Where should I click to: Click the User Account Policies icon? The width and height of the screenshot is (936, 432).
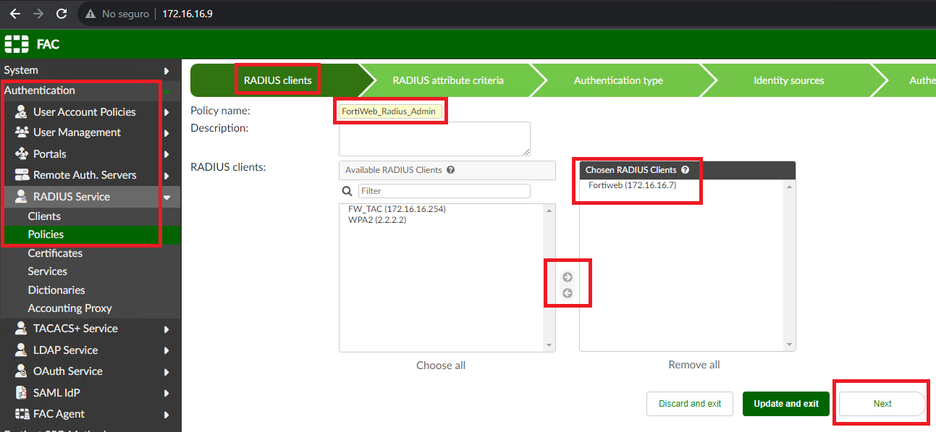tap(21, 112)
